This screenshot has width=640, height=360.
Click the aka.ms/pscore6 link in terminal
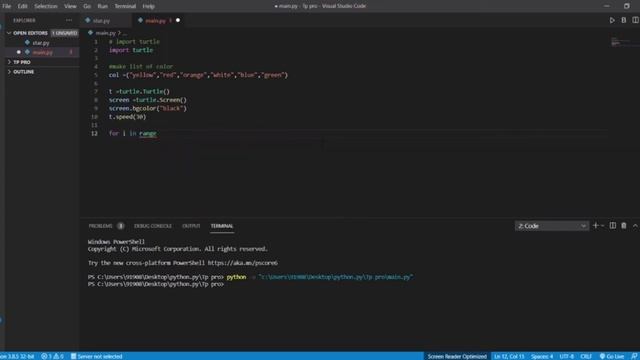tap(242, 263)
